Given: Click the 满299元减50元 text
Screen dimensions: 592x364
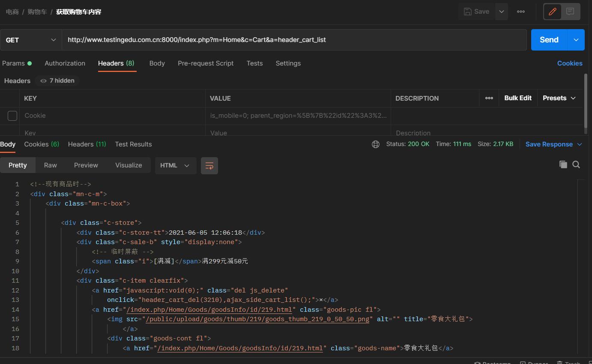Looking at the screenshot, I should pos(225,261).
